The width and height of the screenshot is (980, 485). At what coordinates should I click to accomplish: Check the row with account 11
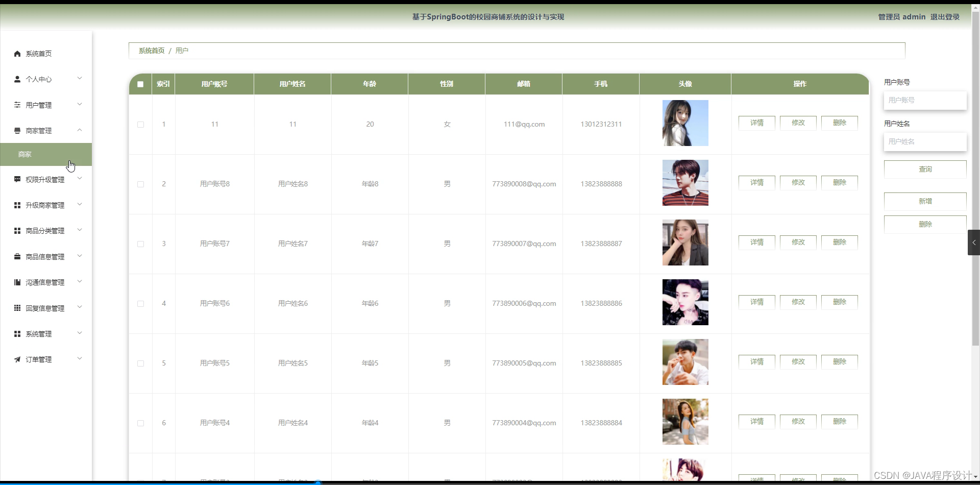[140, 125]
